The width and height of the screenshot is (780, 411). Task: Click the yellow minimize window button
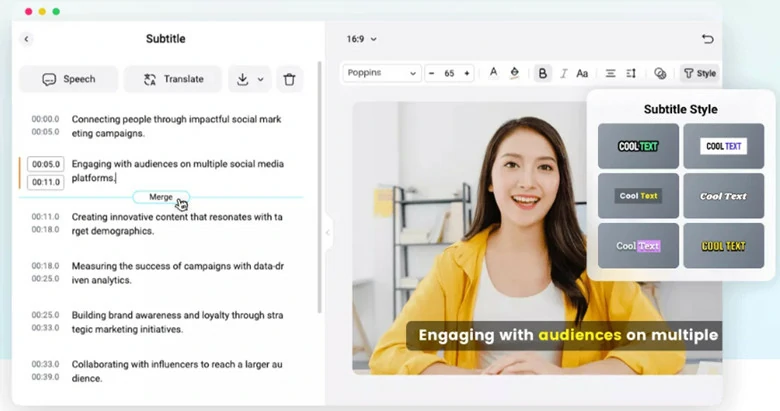(42, 11)
